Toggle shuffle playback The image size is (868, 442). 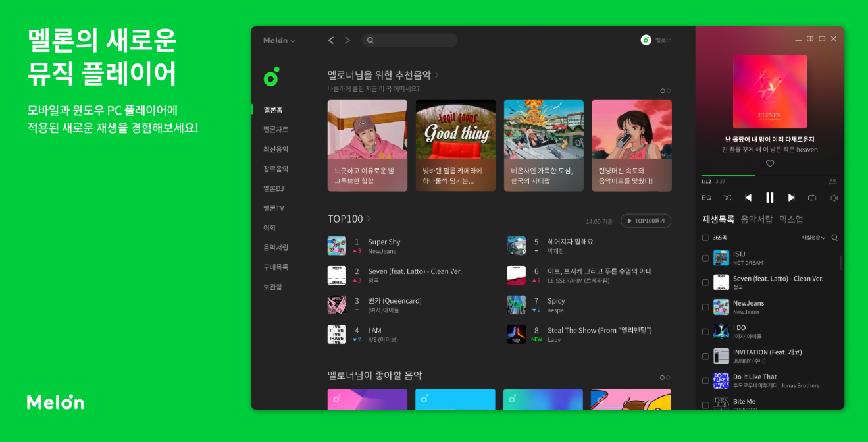[x=727, y=198]
